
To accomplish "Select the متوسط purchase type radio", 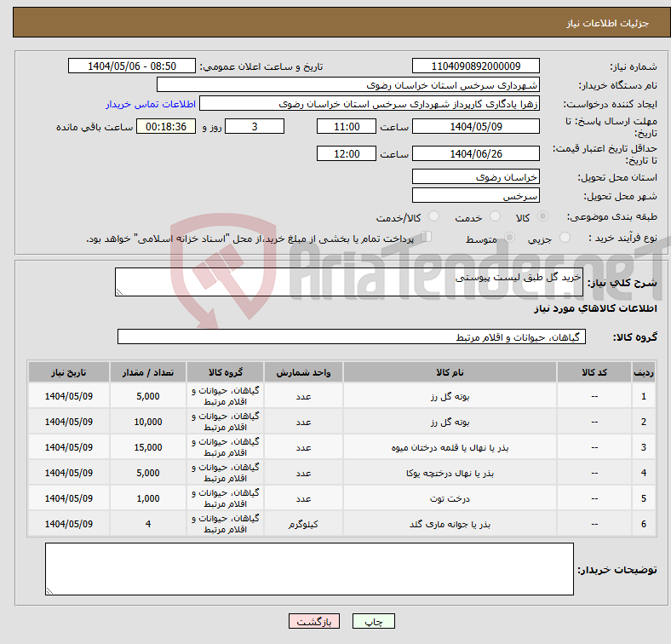I will 509,237.
